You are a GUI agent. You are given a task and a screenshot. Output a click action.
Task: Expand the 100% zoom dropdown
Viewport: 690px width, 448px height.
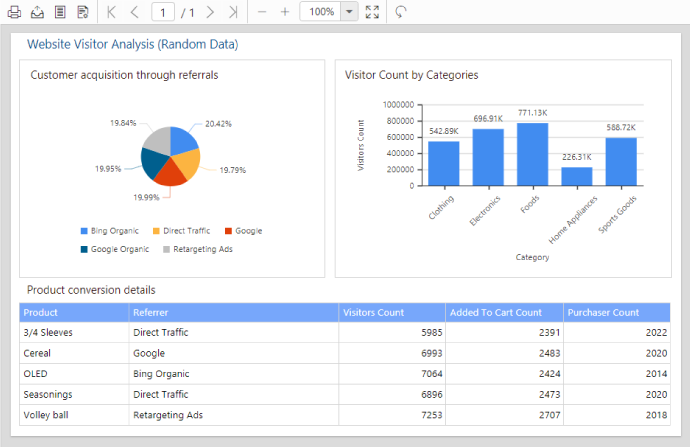point(348,12)
